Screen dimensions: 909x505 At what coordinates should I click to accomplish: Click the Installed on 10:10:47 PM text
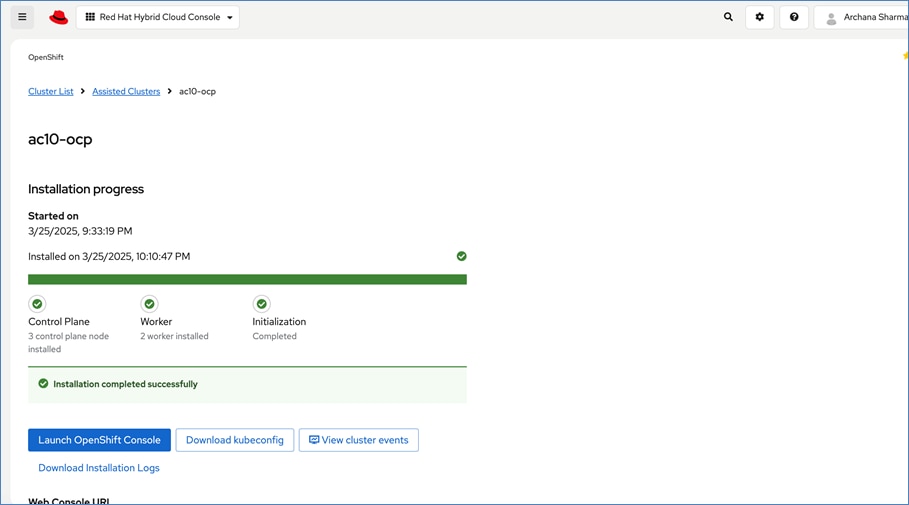109,256
